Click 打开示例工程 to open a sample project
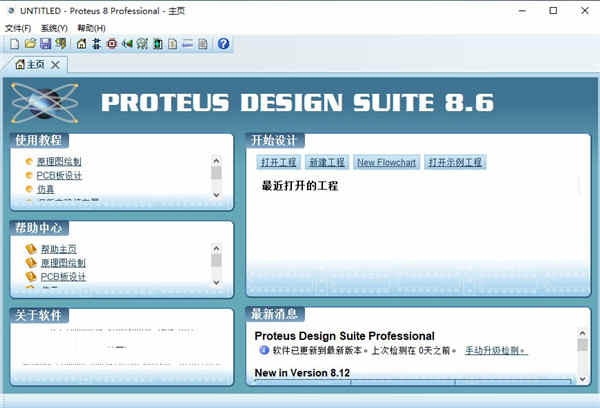Screen dimensions: 600x408 coord(455,162)
